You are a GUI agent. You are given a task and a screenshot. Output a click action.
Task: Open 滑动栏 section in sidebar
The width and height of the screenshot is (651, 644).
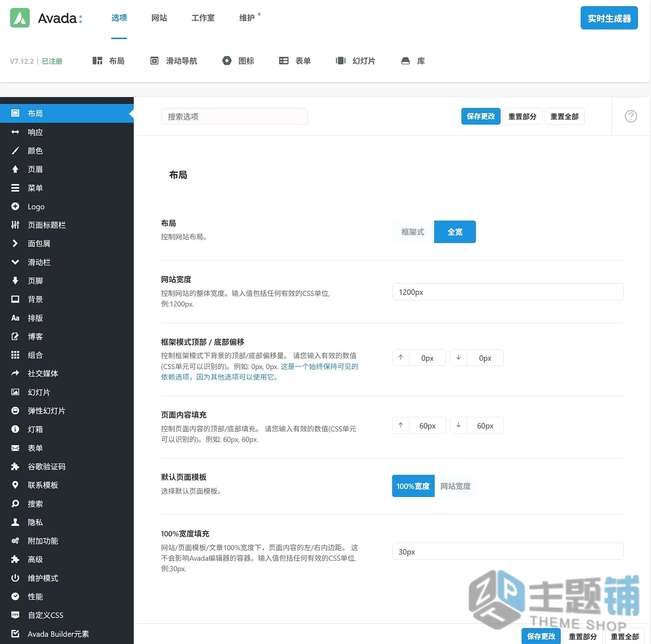67,262
